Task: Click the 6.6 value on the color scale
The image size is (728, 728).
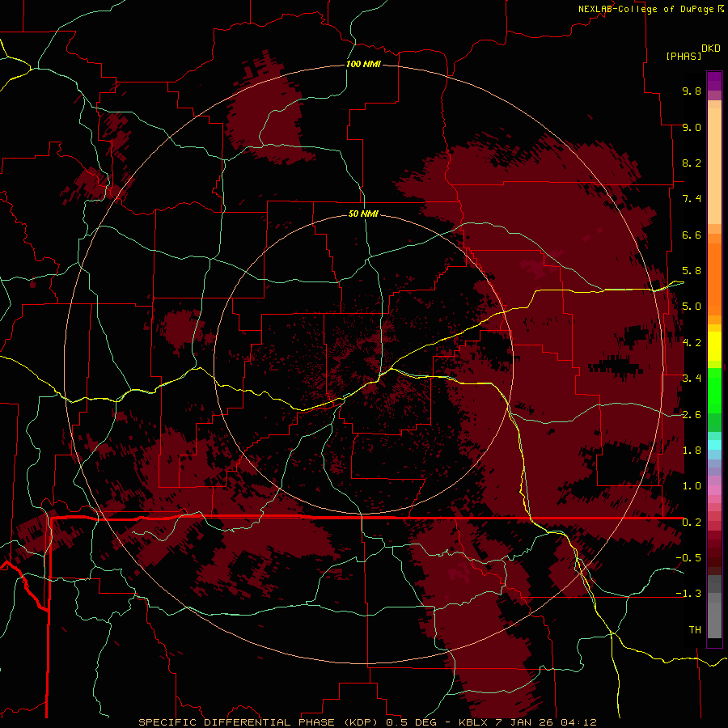Action: click(692, 235)
